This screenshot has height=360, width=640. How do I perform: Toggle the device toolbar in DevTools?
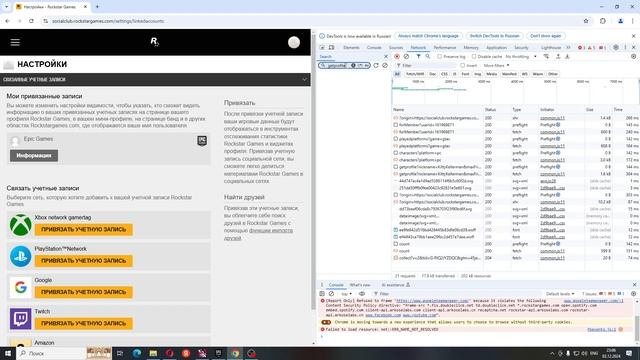(x=331, y=48)
